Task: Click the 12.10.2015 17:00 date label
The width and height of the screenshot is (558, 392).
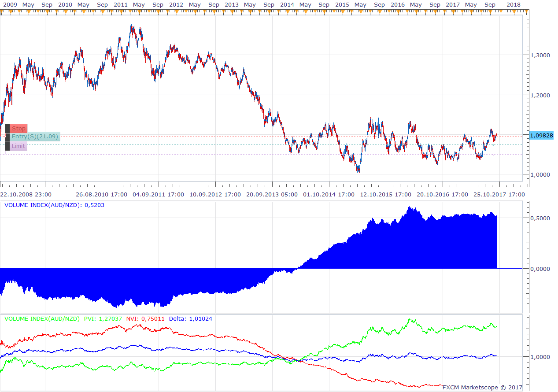Action: 386,194
